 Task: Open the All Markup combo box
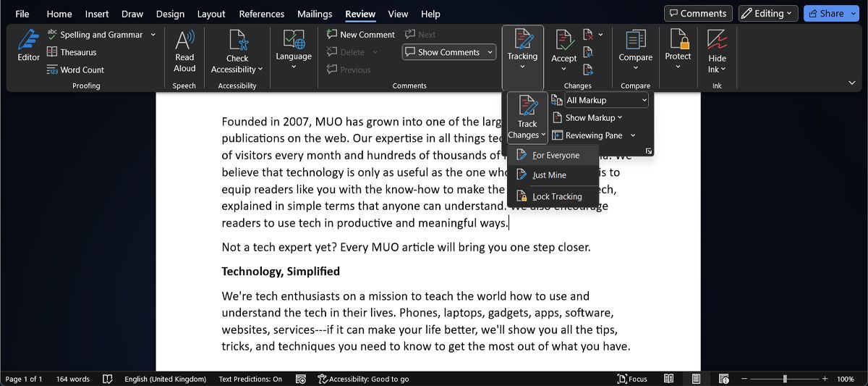click(607, 100)
